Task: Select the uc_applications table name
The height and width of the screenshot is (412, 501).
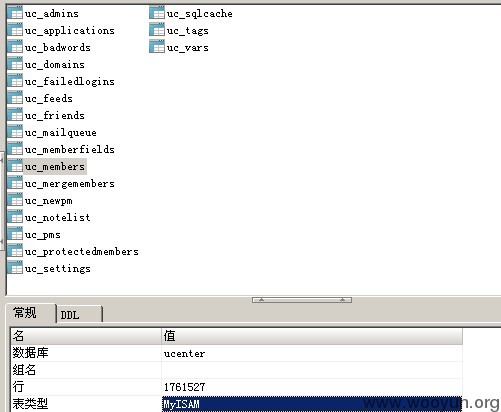Action: point(70,31)
